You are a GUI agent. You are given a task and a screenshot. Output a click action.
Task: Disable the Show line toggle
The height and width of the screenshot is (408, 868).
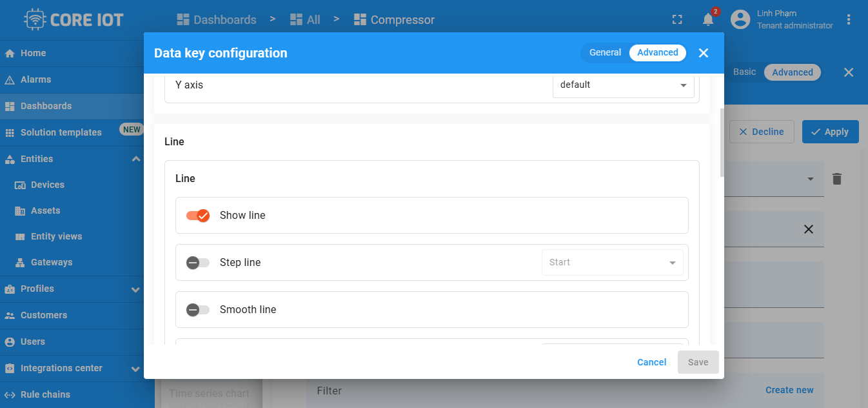pos(198,216)
